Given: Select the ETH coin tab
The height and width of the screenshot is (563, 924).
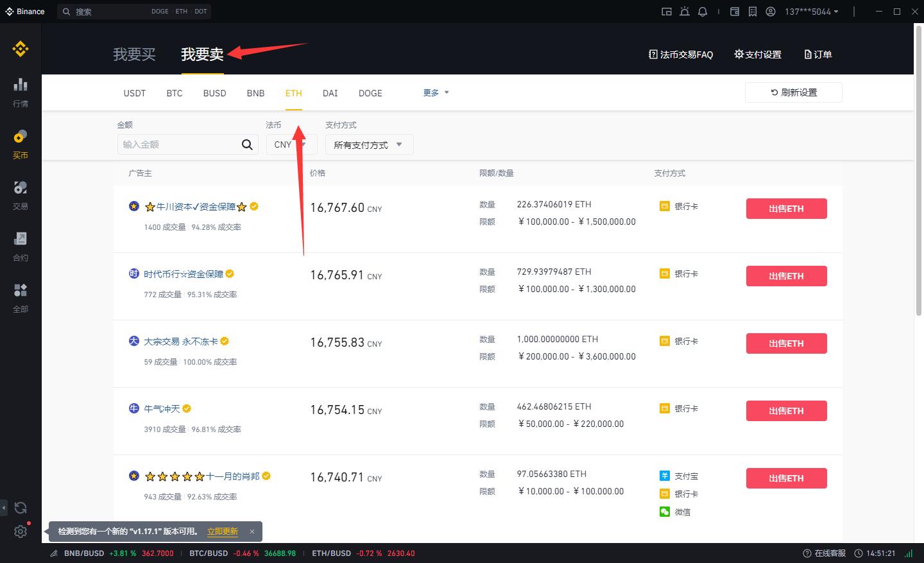Looking at the screenshot, I should [x=294, y=93].
